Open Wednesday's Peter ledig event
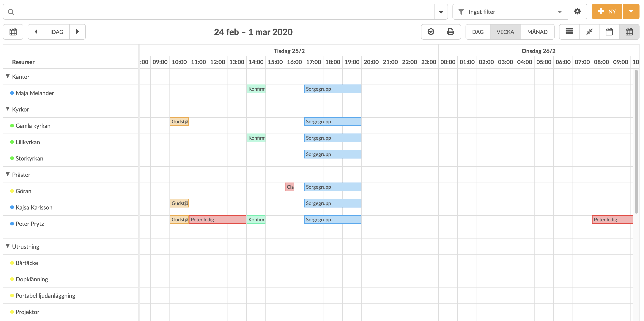This screenshot has height=321, width=644. click(613, 220)
